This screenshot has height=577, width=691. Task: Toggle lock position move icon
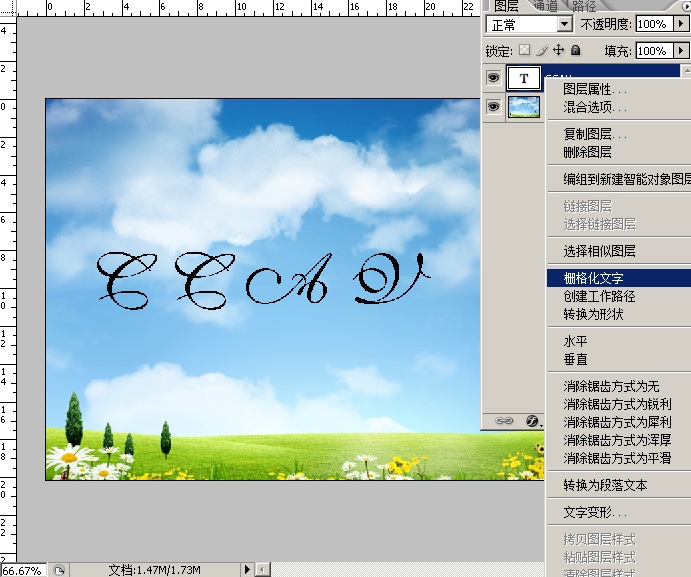click(x=558, y=50)
